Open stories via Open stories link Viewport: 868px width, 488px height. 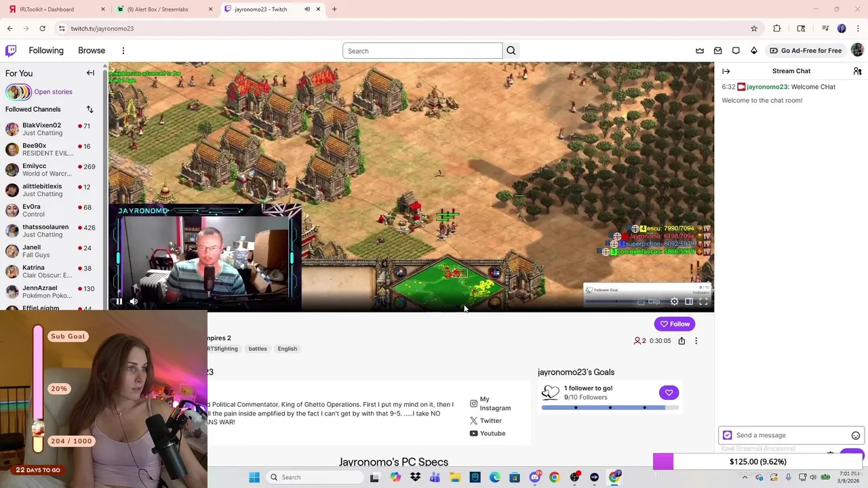[x=53, y=91]
